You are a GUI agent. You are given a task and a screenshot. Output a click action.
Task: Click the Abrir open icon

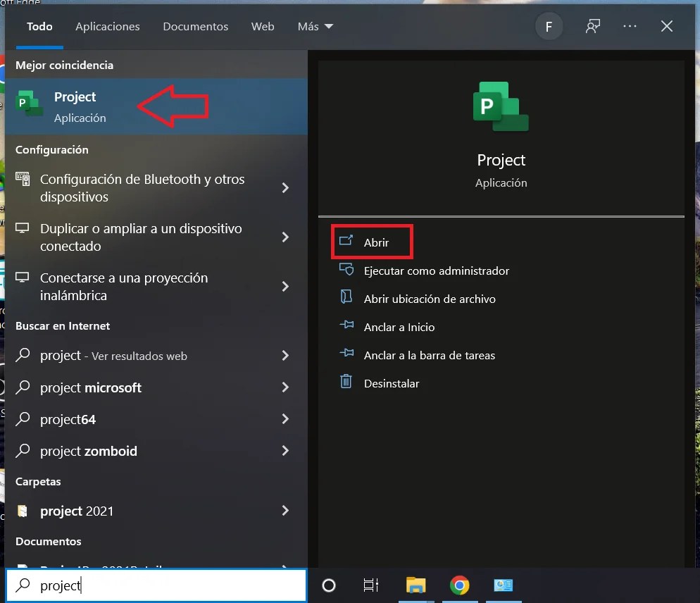[346, 241]
